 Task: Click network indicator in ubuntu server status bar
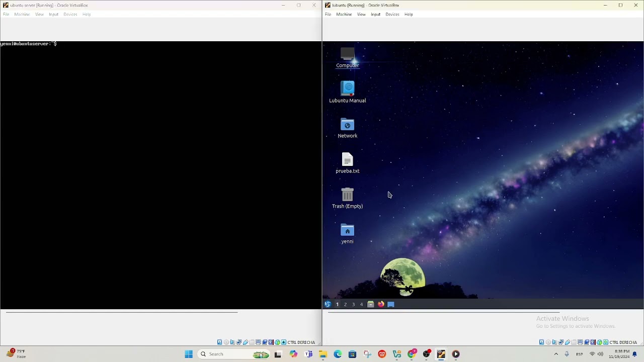point(239,342)
